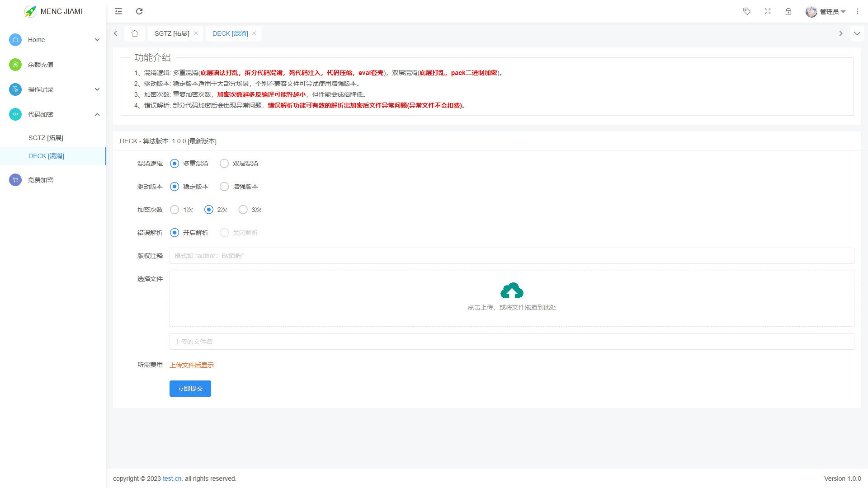The height and width of the screenshot is (488, 868).
Task: Click the tag icon in header
Action: click(747, 11)
